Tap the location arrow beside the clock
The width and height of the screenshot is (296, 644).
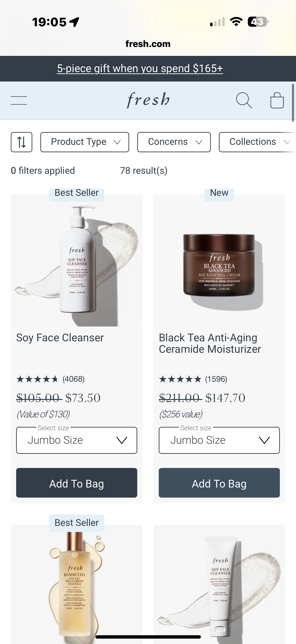[x=74, y=22]
